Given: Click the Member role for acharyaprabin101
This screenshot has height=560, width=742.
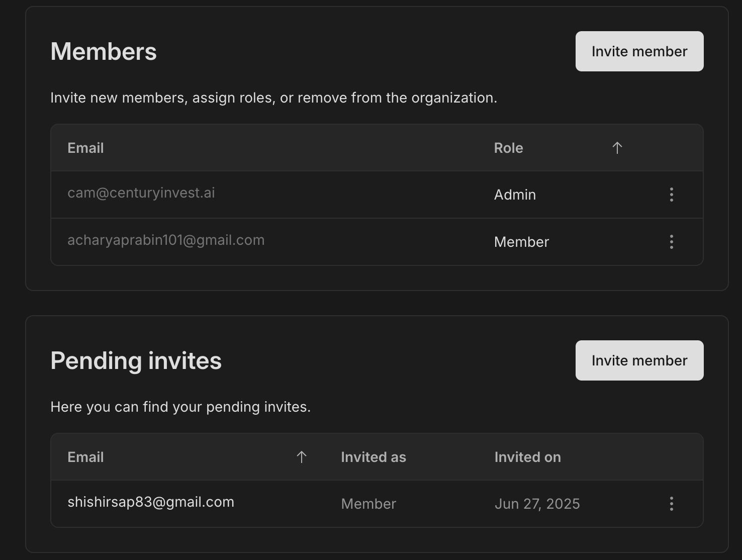Looking at the screenshot, I should (x=521, y=242).
